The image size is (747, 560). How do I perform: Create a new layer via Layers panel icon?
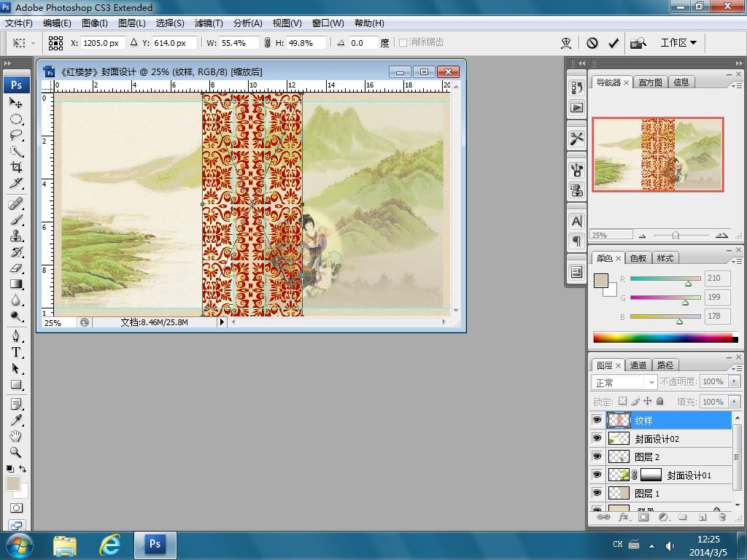(703, 517)
